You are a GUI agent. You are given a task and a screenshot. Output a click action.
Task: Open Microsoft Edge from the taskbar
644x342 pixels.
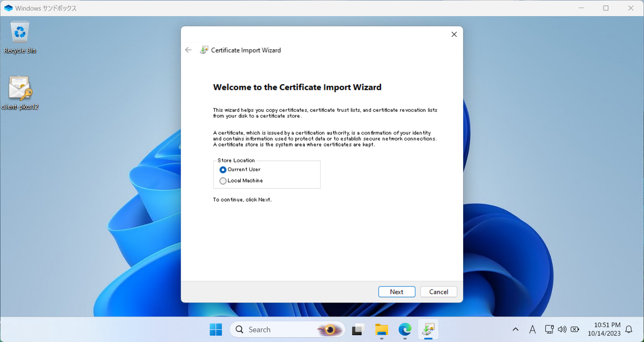[405, 330]
